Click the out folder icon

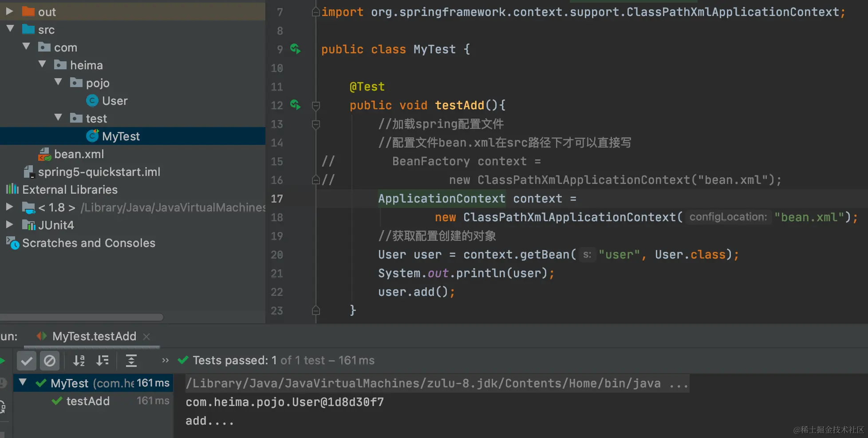pos(28,11)
